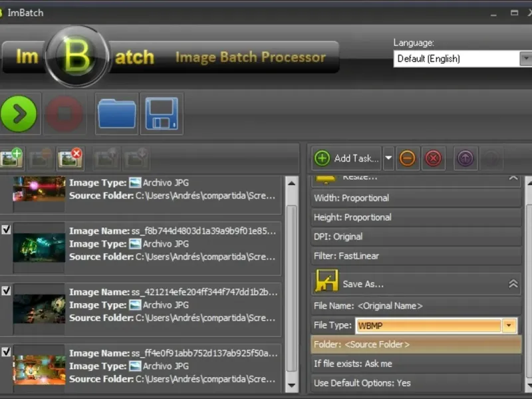Image resolution: width=532 pixels, height=399 pixels.
Task: Click image list scrollbar down arrow
Action: pyautogui.click(x=291, y=386)
